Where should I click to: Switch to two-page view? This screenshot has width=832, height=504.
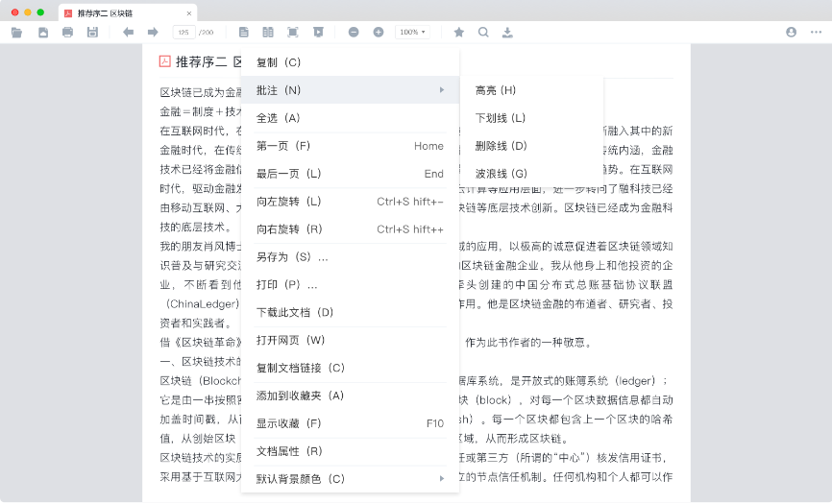[x=268, y=33]
